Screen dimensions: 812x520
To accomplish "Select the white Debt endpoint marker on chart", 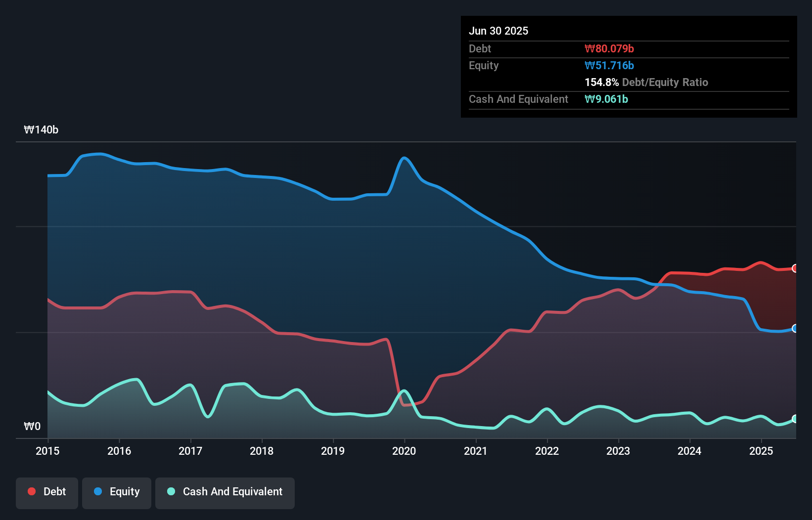I will tap(794, 268).
